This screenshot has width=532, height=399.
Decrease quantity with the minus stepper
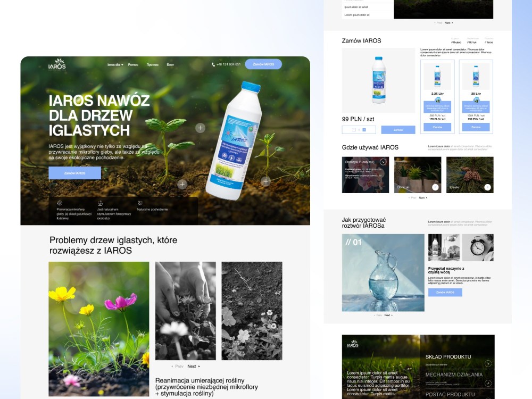tap(354, 130)
